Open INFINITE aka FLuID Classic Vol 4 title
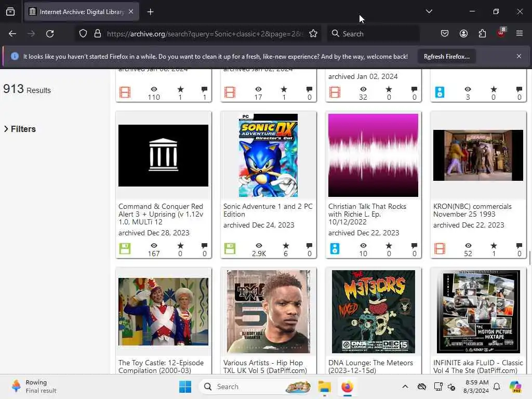Viewport: 532px width, 399px height. pyautogui.click(x=478, y=367)
